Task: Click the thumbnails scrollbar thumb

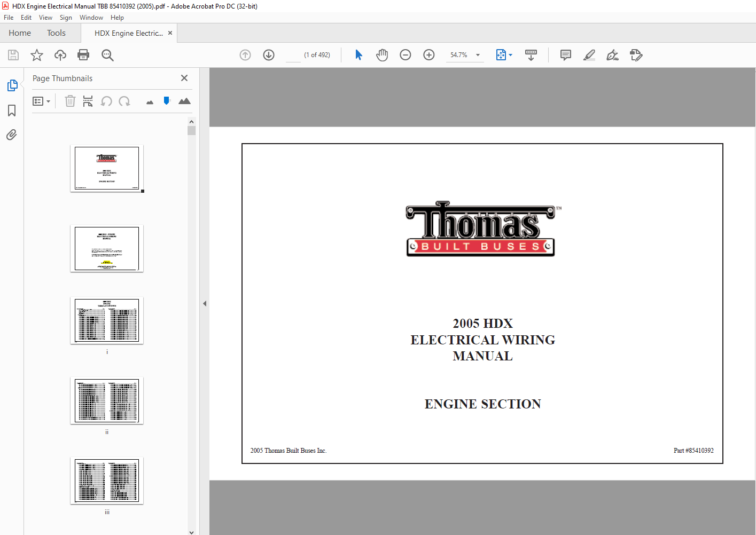Action: pos(191,131)
